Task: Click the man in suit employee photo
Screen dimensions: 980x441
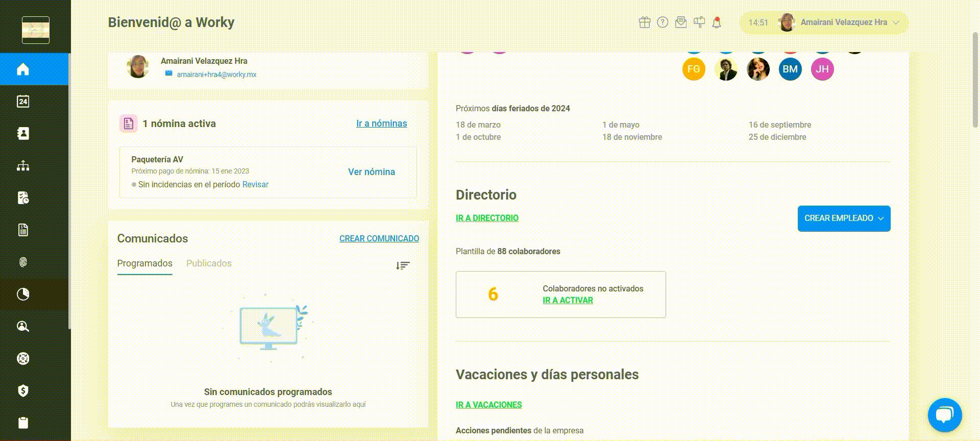Action: tap(726, 69)
